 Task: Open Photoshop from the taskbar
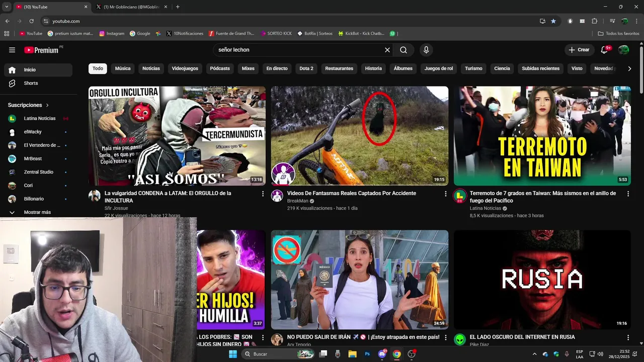367,354
